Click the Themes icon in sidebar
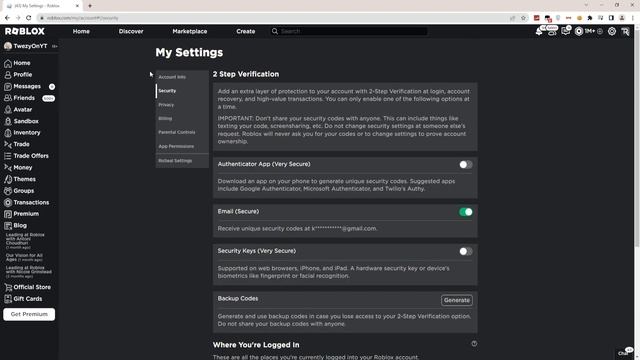 8,179
